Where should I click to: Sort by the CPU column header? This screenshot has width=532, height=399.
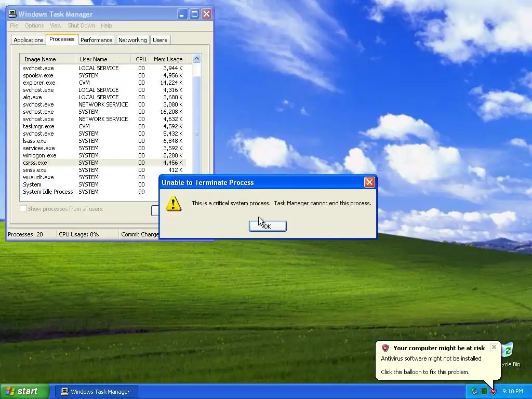coord(140,59)
